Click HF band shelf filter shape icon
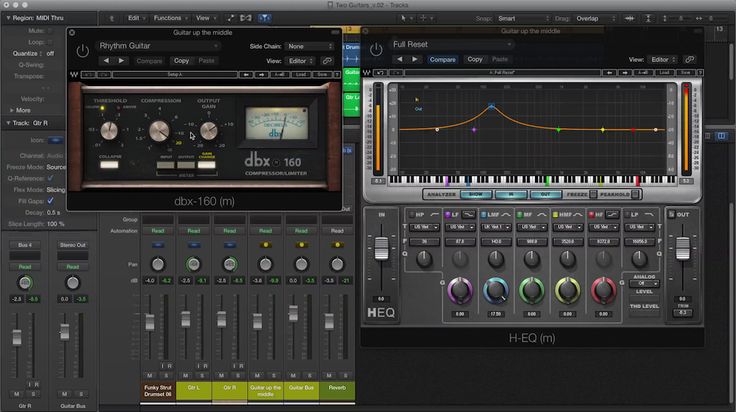 coord(612,214)
